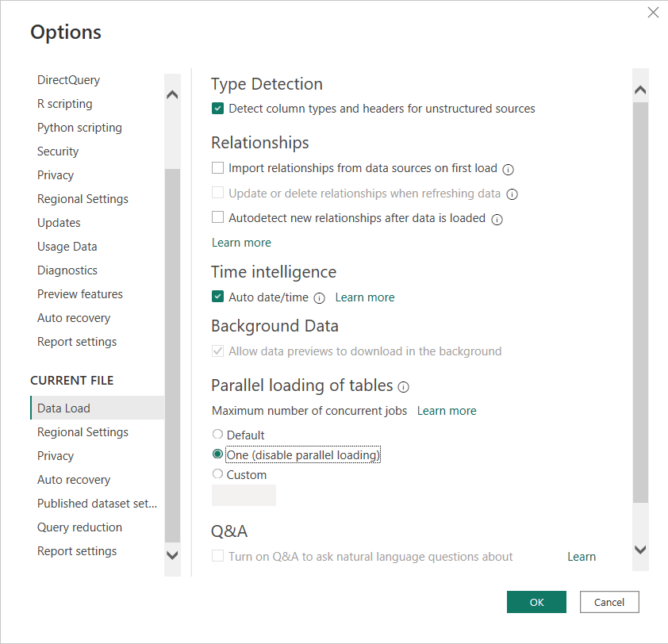Open Preview features page

pyautogui.click(x=80, y=294)
